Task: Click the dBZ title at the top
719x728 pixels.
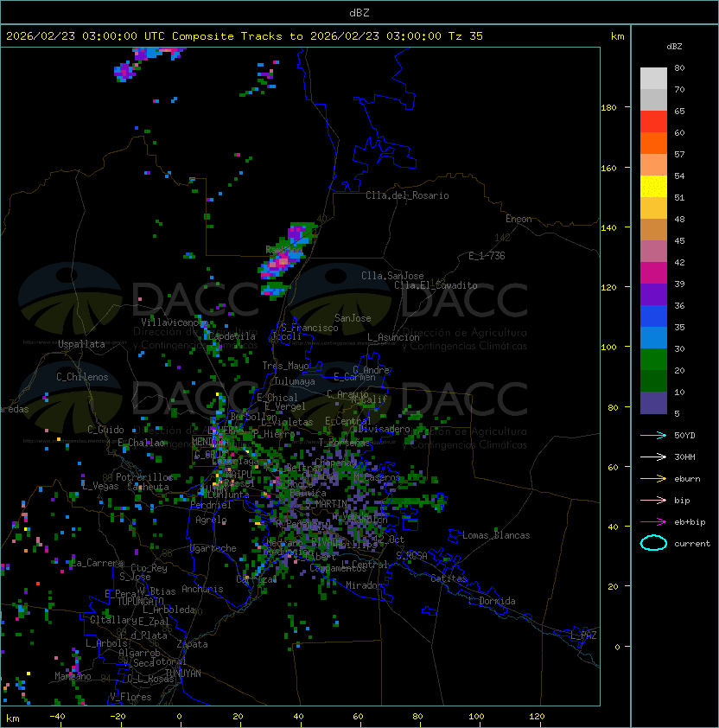Action: (x=359, y=12)
